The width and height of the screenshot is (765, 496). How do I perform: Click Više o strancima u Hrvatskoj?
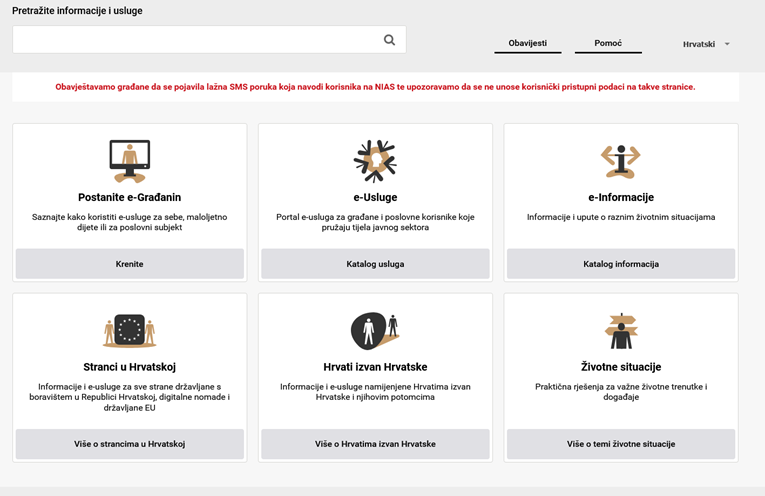tap(129, 444)
